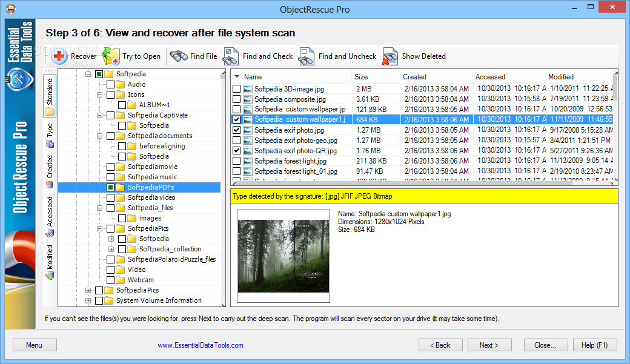Toggle the SoftpediaPDFs folder checkbox
630x364 pixels.
110,187
